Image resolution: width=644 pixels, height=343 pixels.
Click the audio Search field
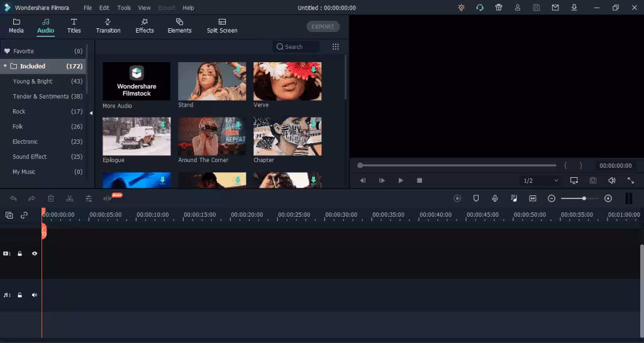(296, 46)
